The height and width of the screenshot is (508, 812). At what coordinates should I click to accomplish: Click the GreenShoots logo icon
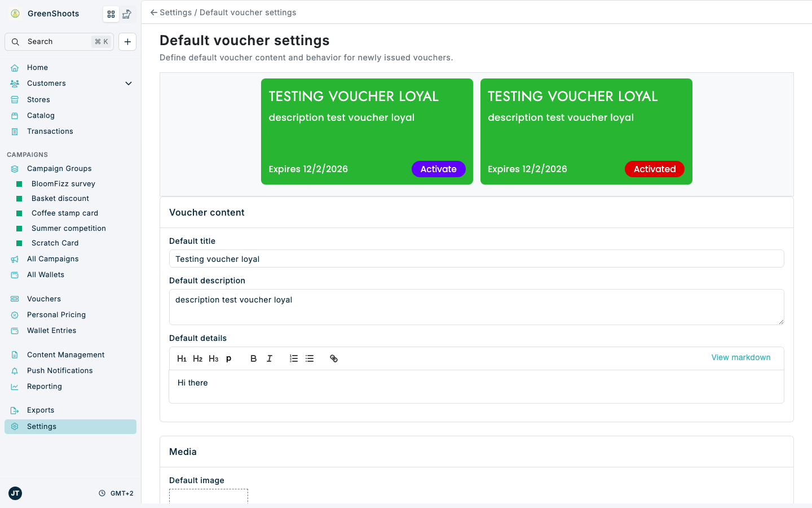point(15,14)
